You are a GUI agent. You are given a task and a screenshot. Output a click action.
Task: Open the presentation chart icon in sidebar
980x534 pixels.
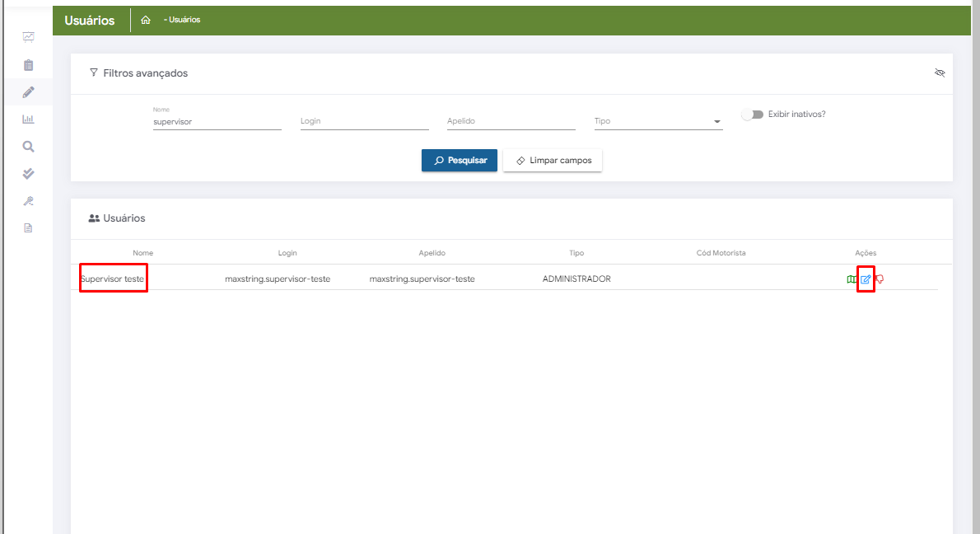click(x=28, y=37)
